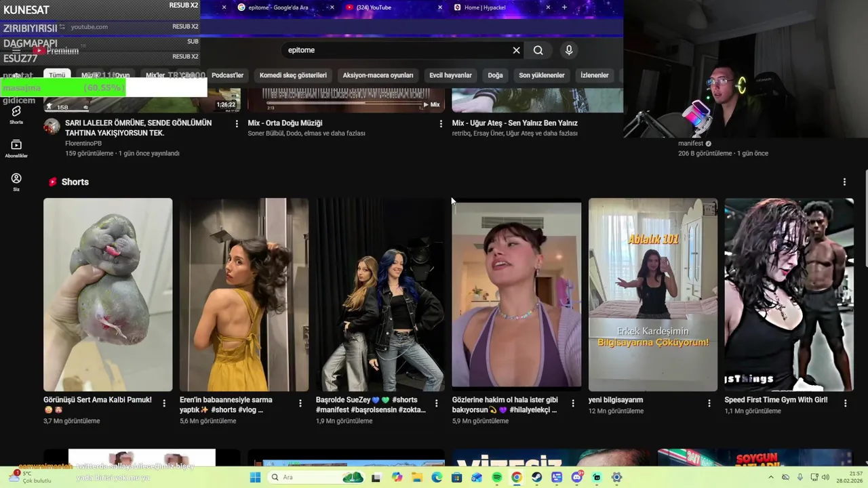The height and width of the screenshot is (488, 868).
Task: Select Aksiyon-macera oyunları chip
Action: point(378,75)
